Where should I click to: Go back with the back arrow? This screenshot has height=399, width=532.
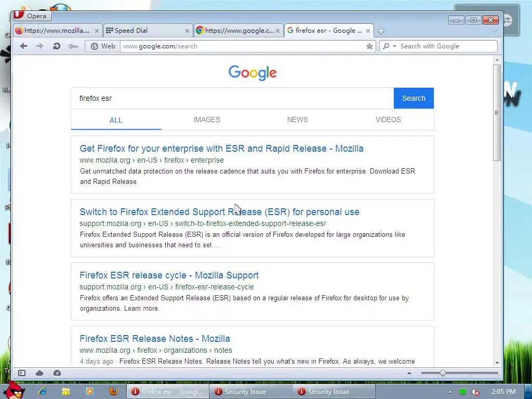click(x=23, y=46)
